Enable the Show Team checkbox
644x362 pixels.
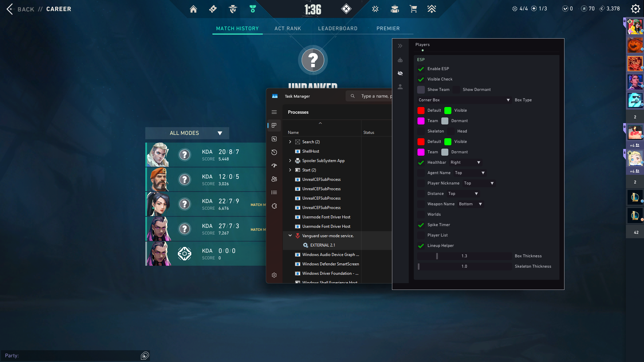click(x=421, y=90)
